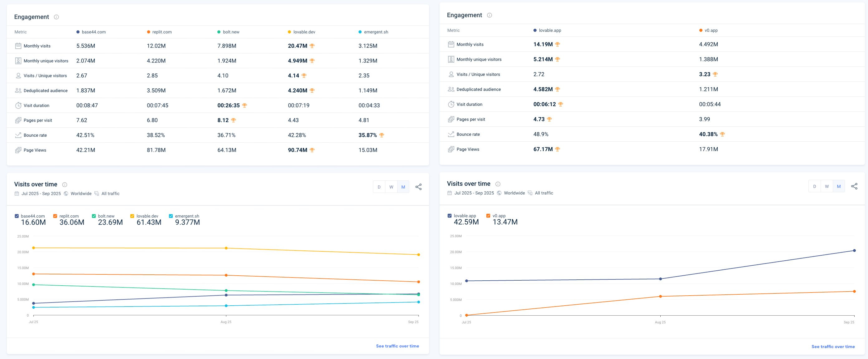868x359 pixels.
Task: Click trophy icon beside bolt.new visit duration
Action: coord(245,105)
